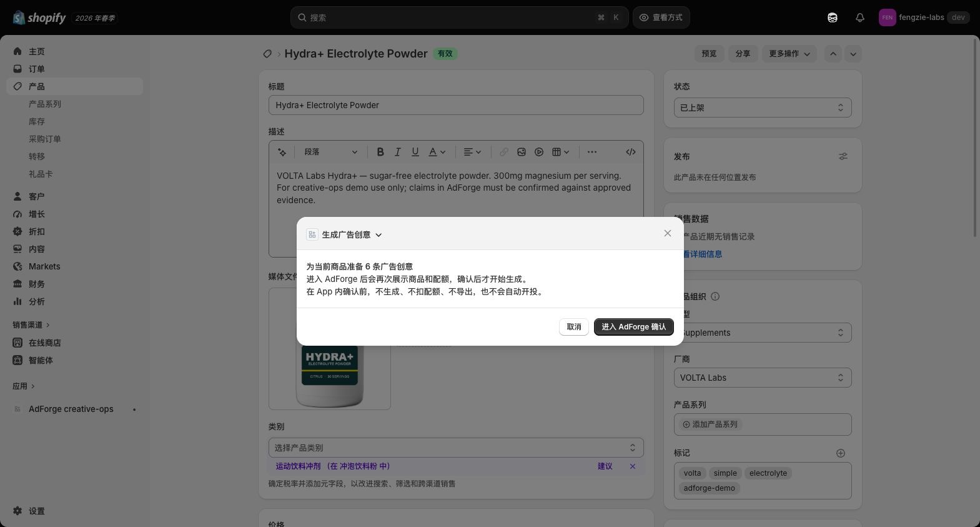
Task: Open the insert table dropdown
Action: 560,152
